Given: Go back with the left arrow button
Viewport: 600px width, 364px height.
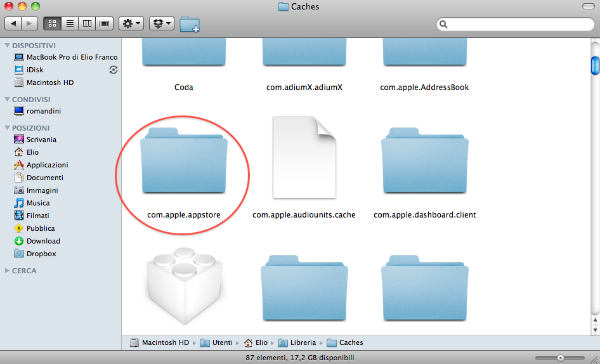Looking at the screenshot, I should tap(13, 23).
